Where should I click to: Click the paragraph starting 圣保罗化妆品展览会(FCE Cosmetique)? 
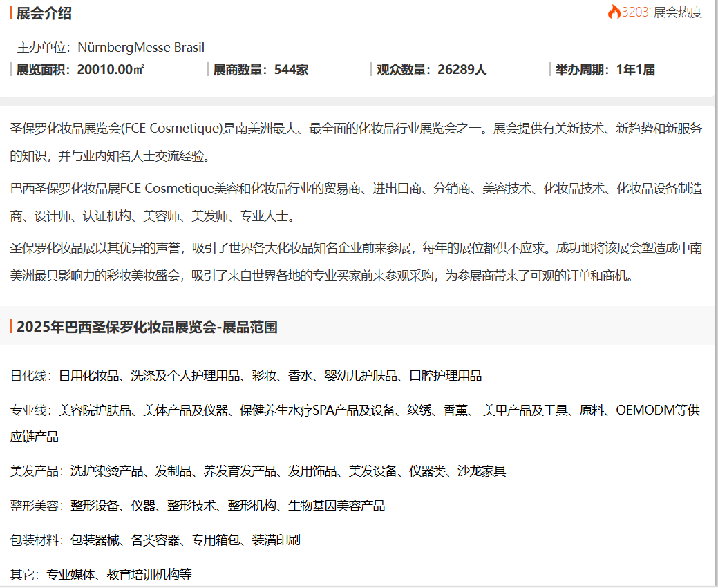click(357, 142)
